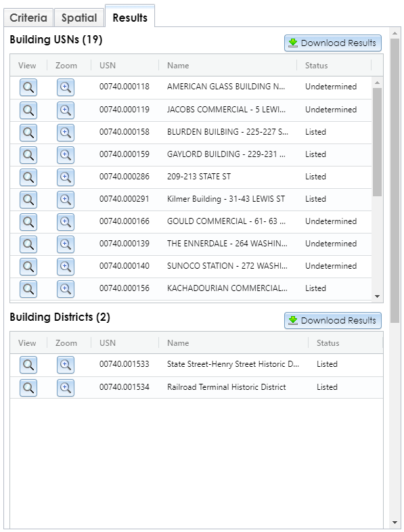Click Railroad Terminal Historic District name
404x532 pixels.
click(227, 387)
